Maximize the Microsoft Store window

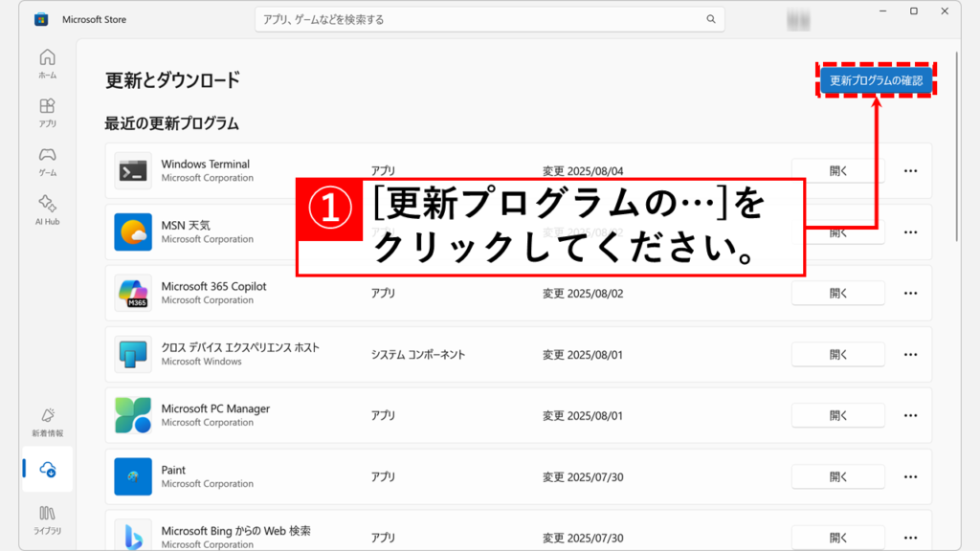914,11
